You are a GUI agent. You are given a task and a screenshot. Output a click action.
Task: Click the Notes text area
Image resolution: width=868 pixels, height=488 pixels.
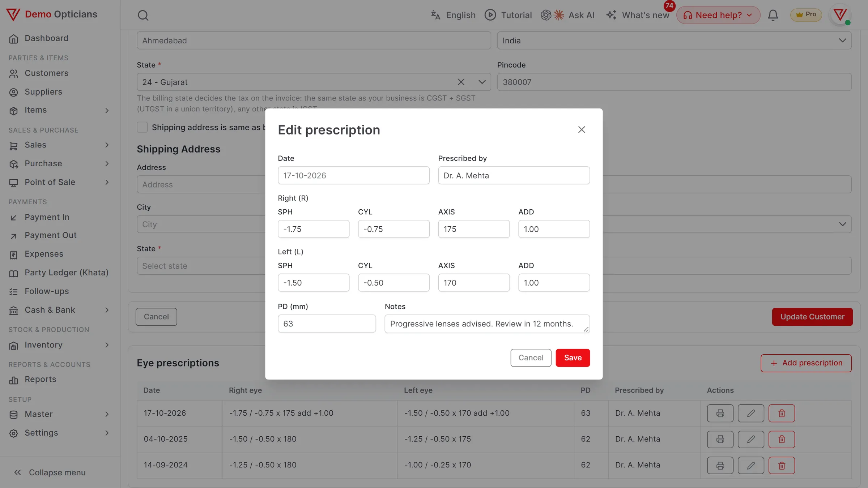click(487, 324)
